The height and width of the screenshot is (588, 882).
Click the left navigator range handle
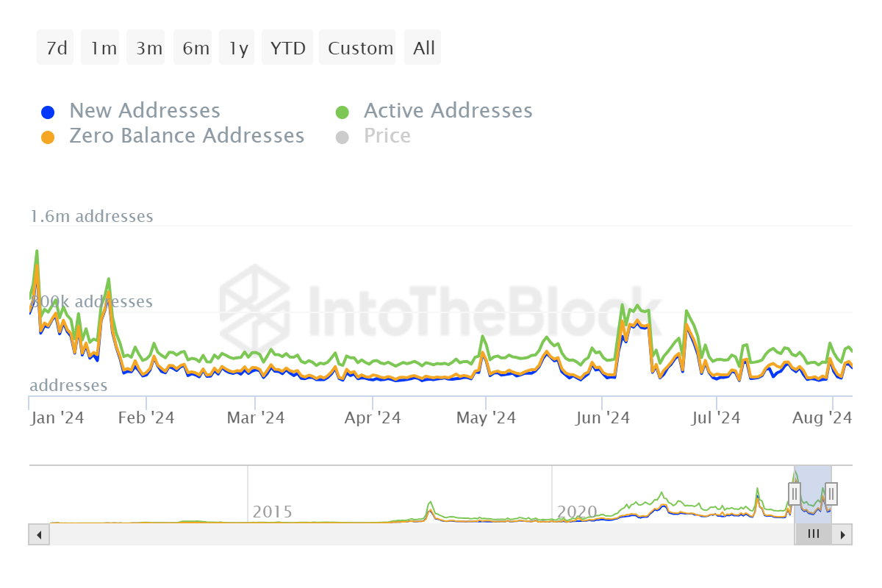[795, 492]
